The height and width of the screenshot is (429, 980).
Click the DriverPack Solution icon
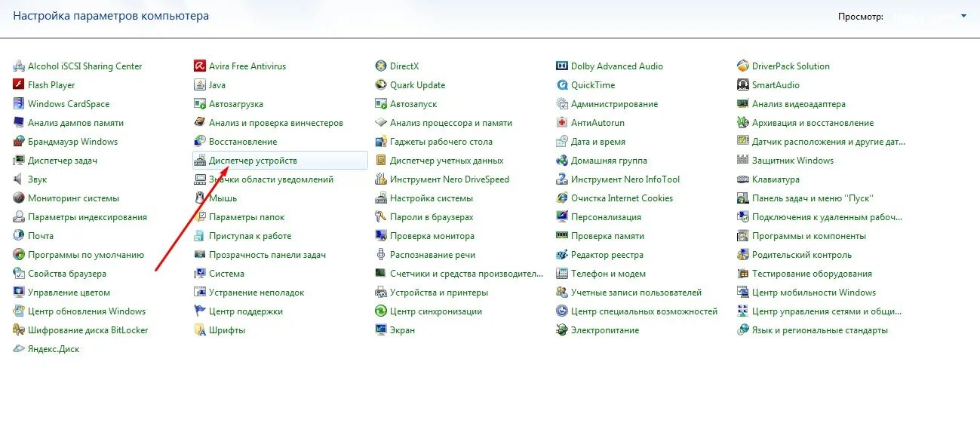(743, 66)
